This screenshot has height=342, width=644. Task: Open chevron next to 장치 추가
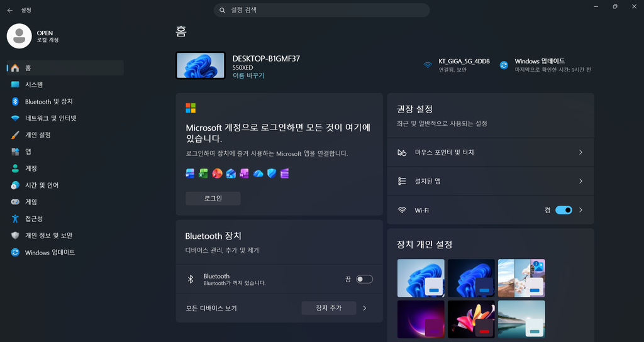pos(365,308)
